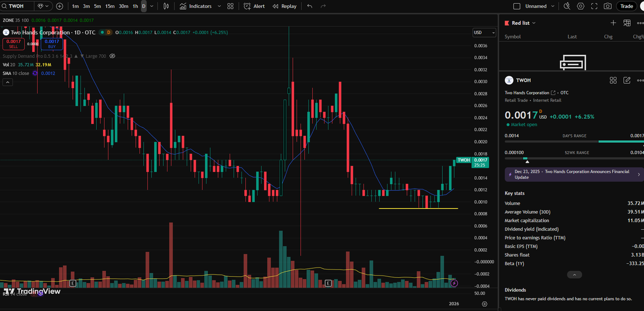Viewport: 644px width, 311px height.
Task: Click the yellow horizontal support line
Action: pyautogui.click(x=418, y=208)
